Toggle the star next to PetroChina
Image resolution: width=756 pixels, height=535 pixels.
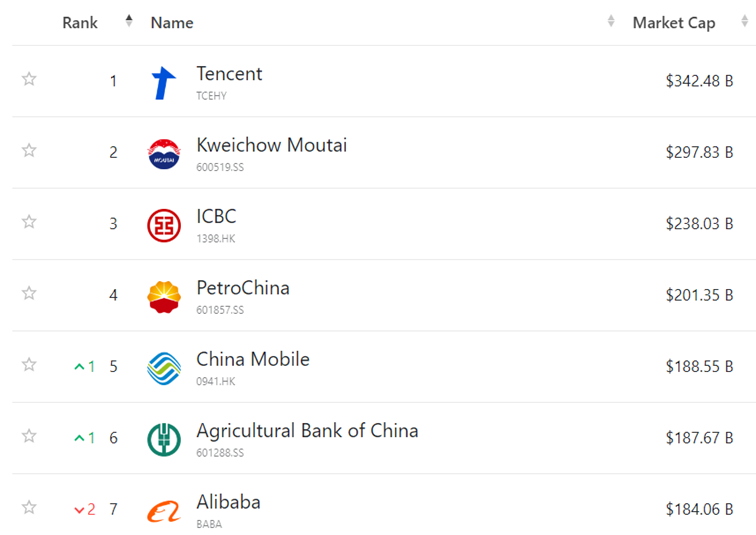click(x=29, y=294)
